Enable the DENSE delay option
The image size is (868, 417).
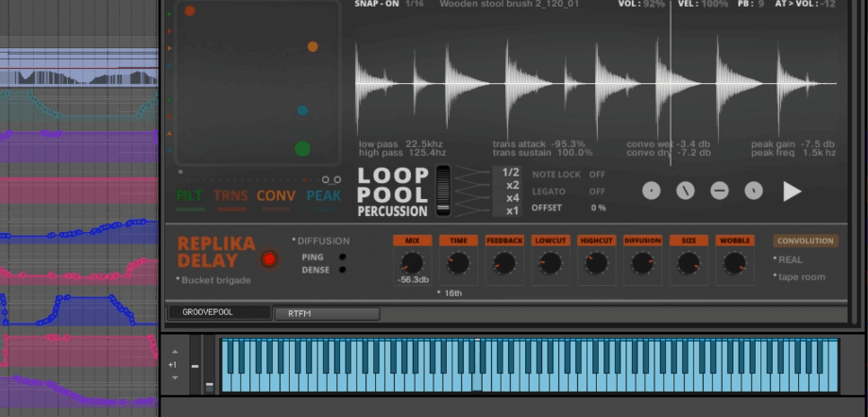[x=342, y=270]
